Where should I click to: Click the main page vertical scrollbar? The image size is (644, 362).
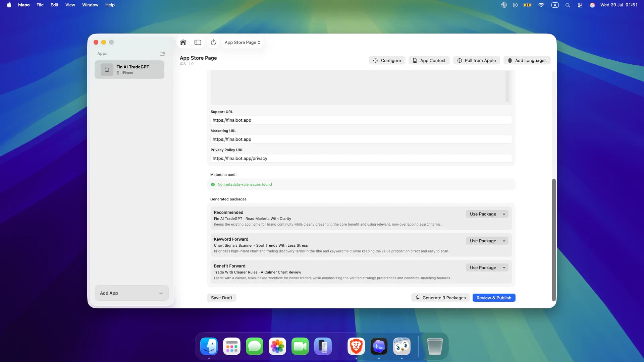point(554,240)
